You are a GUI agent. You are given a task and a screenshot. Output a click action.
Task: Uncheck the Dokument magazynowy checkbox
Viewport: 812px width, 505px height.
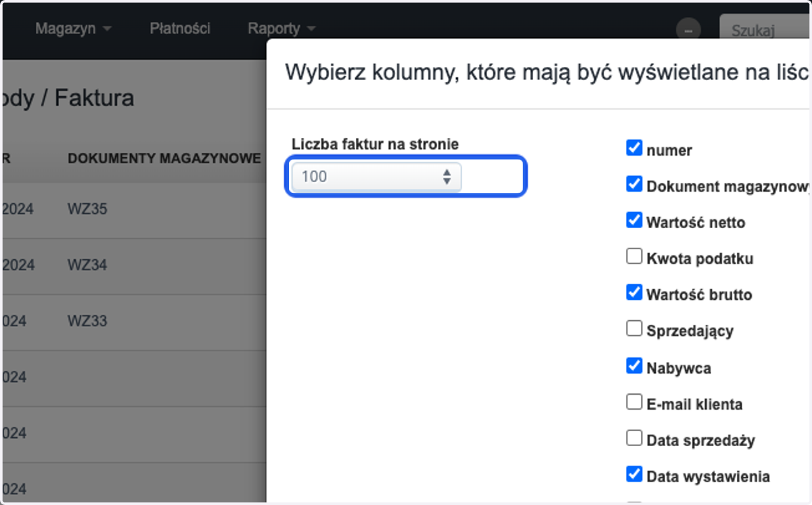[634, 183]
